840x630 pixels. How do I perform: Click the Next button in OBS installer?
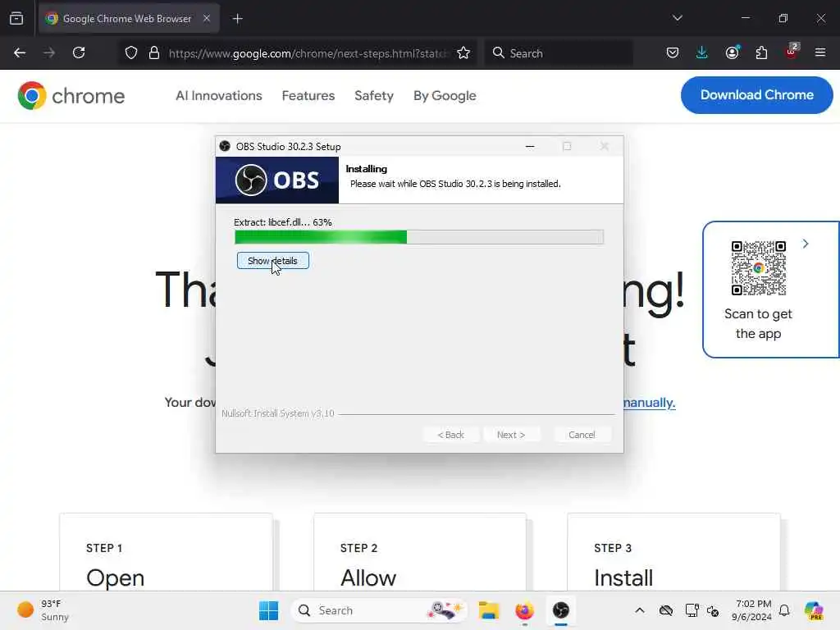510,435
